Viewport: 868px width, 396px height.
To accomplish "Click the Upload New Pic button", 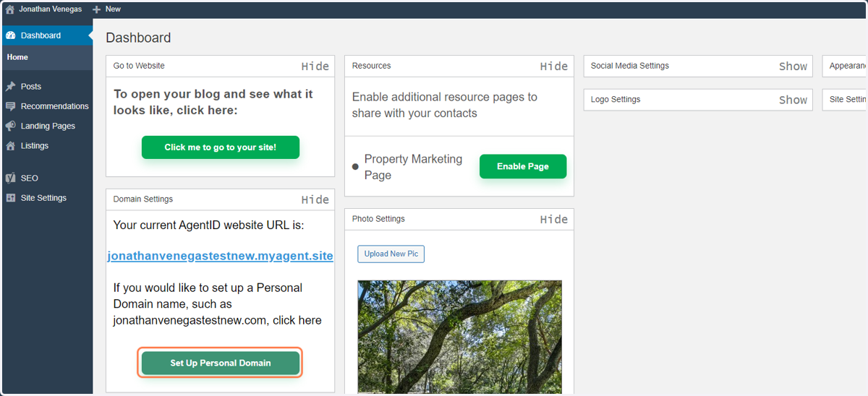I will (x=391, y=254).
